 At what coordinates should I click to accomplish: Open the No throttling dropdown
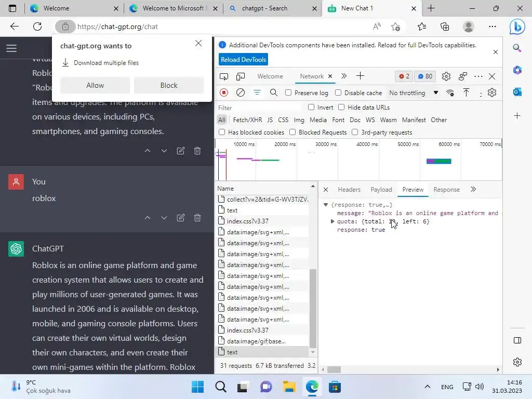414,93
